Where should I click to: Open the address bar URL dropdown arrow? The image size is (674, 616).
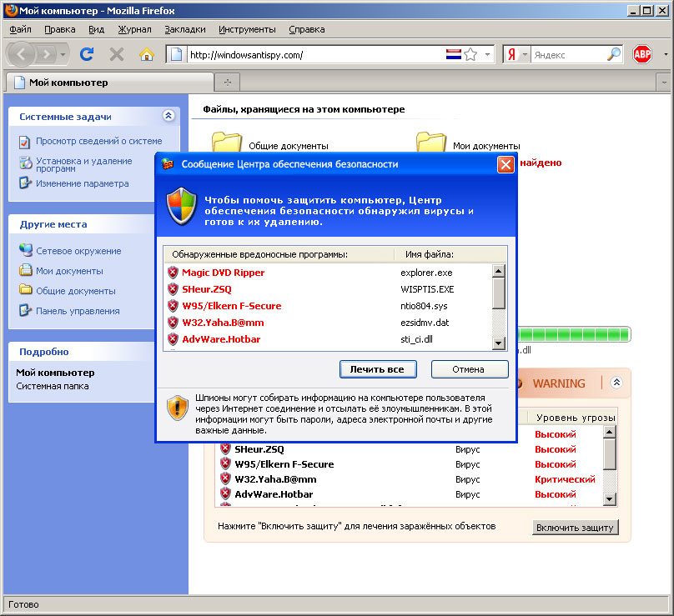point(487,54)
